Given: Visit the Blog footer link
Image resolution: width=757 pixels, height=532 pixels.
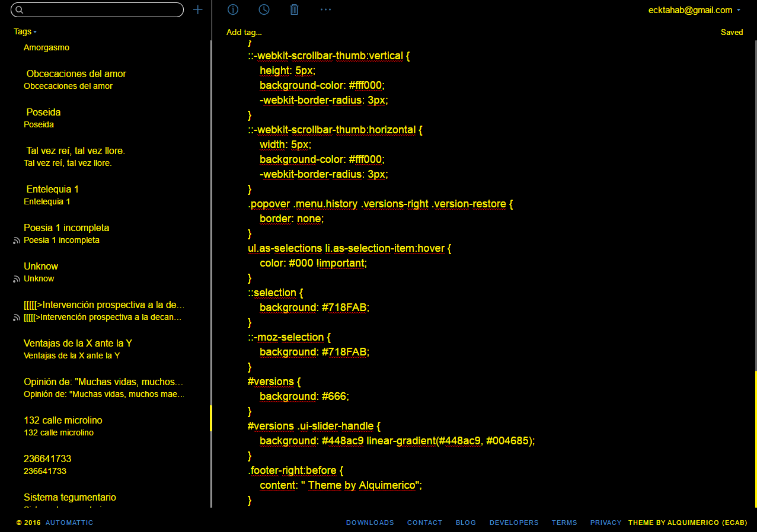Looking at the screenshot, I should pos(466,523).
